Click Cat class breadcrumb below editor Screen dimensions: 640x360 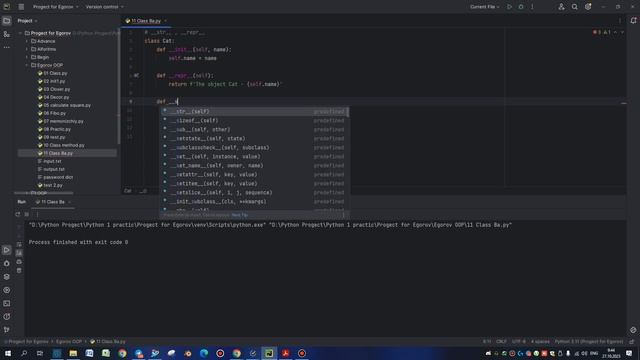[x=128, y=191]
